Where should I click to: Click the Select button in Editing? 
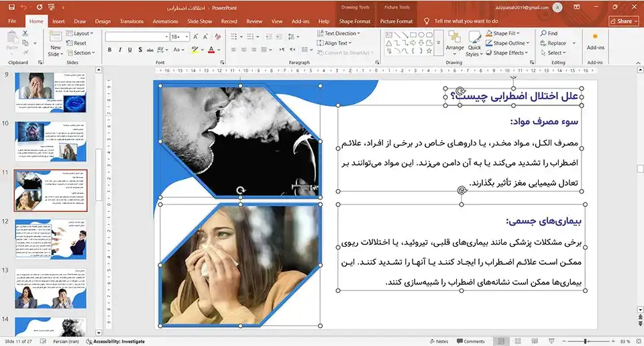[553, 53]
